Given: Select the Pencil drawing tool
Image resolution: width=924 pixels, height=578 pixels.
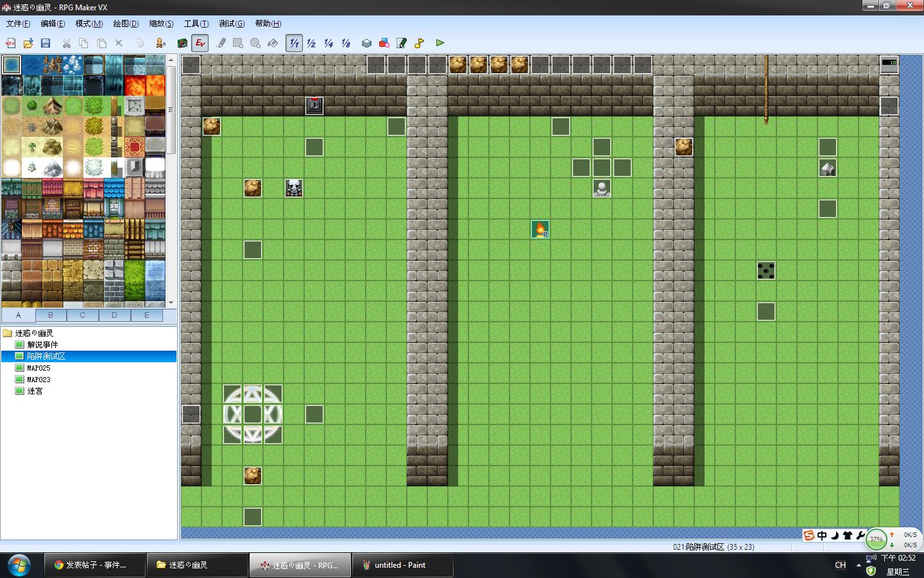Looking at the screenshot, I should tap(221, 43).
